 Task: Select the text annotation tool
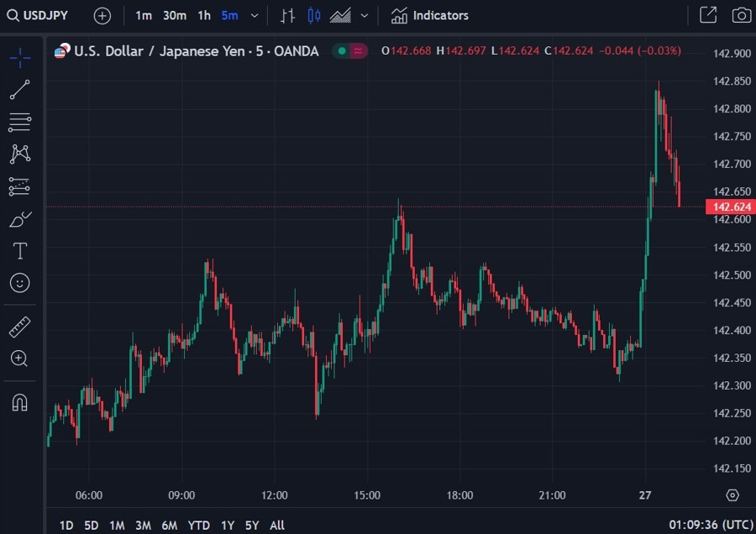[x=20, y=251]
